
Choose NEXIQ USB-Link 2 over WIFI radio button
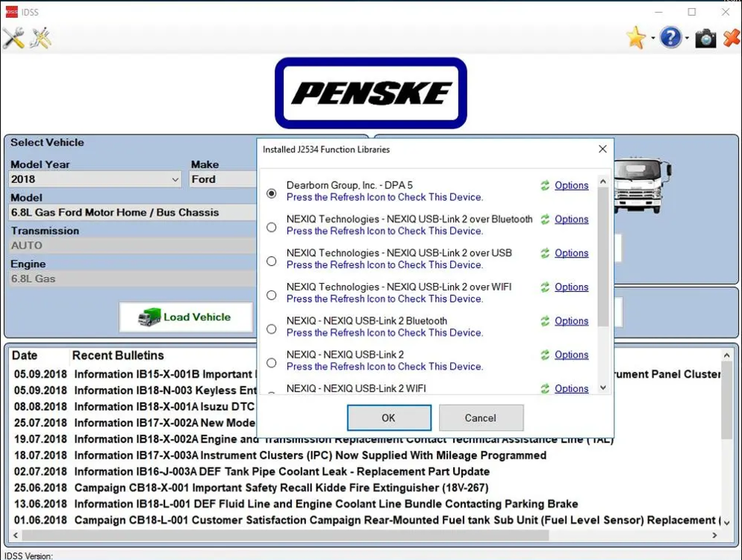pyautogui.click(x=272, y=295)
